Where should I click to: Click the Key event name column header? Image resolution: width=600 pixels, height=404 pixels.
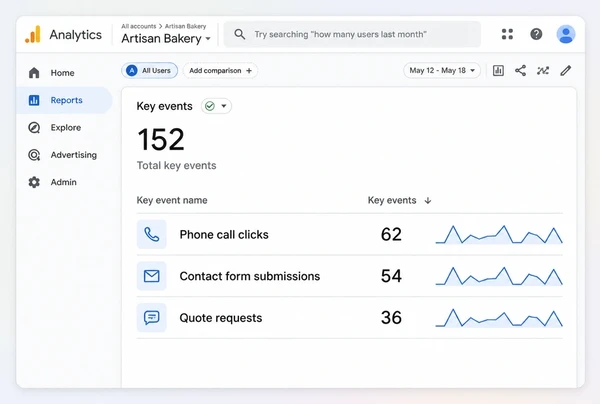tap(172, 200)
